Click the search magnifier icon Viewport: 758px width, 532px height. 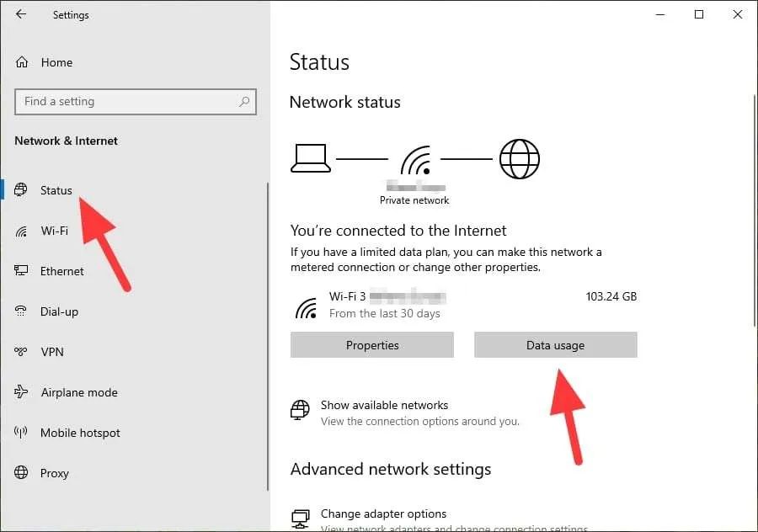pos(244,102)
